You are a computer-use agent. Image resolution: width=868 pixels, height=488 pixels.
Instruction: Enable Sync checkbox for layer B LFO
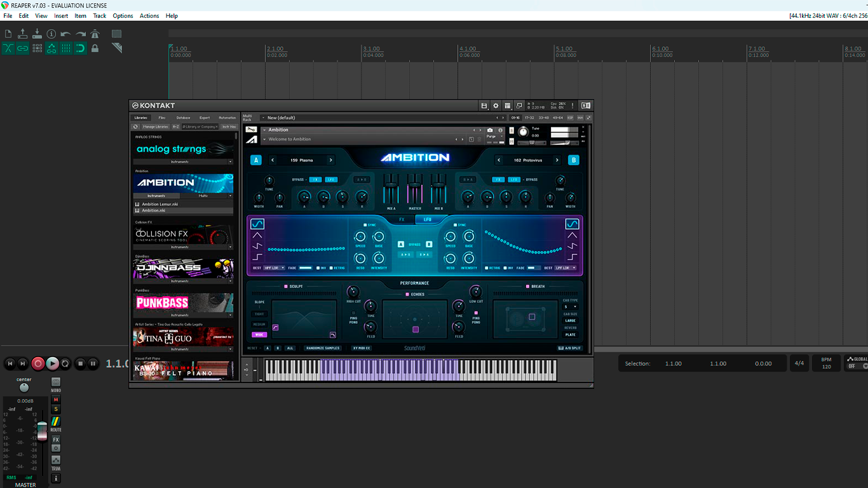pos(455,225)
